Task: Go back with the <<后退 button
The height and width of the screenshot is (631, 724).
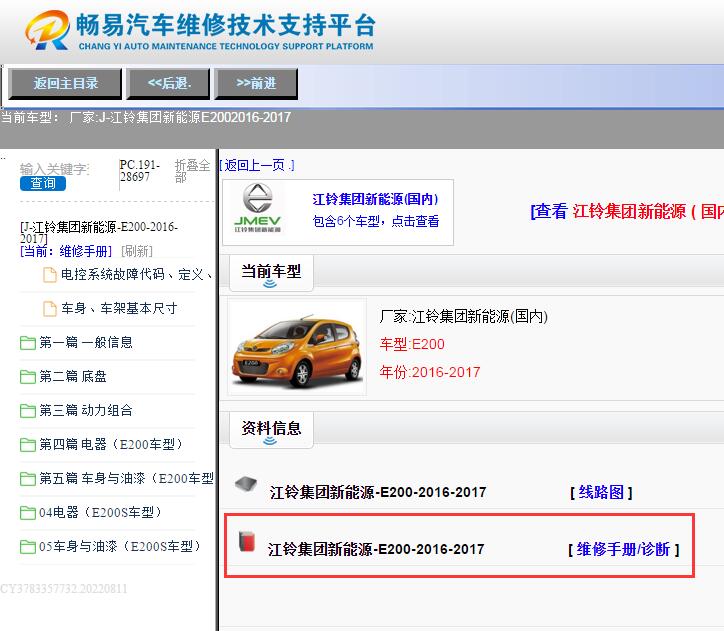Action: (x=169, y=84)
